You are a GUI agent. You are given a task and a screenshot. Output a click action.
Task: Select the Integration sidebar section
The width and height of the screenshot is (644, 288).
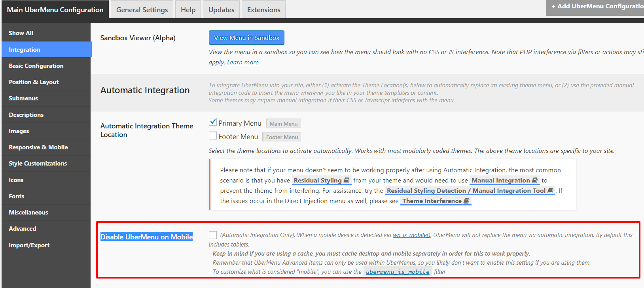[x=46, y=50]
